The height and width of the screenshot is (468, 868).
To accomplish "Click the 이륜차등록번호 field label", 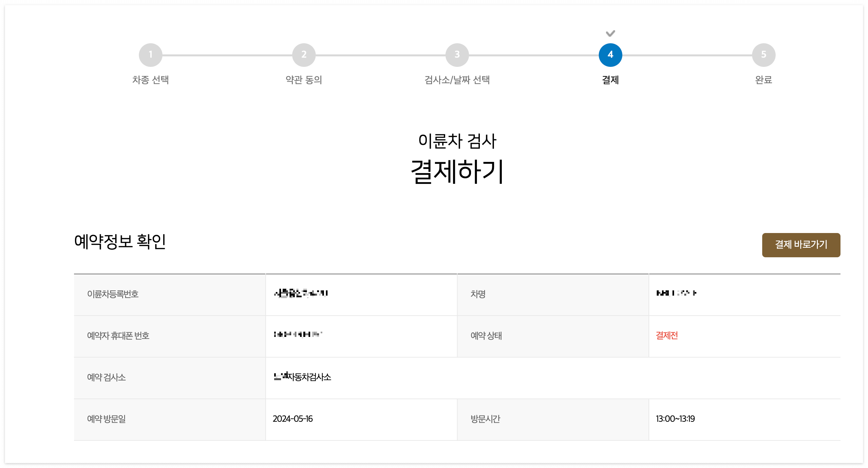I will [x=113, y=294].
